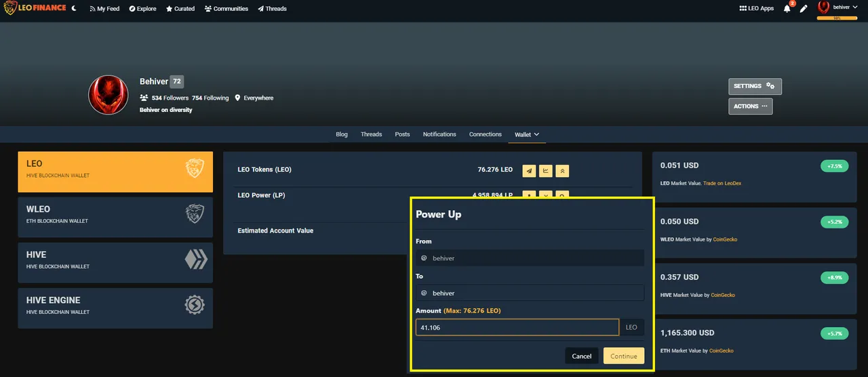Switch to the Blog tab
Image resolution: width=868 pixels, height=377 pixels.
click(342, 134)
